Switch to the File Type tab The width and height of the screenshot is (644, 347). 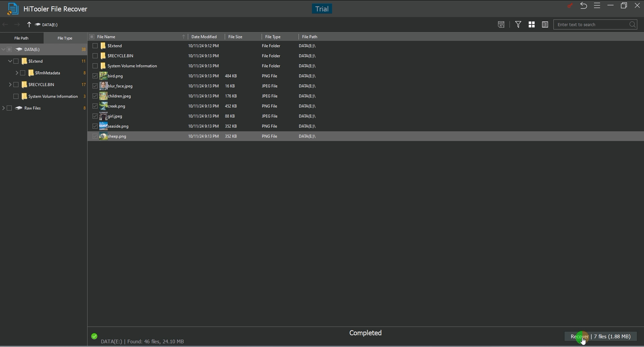[x=65, y=38]
